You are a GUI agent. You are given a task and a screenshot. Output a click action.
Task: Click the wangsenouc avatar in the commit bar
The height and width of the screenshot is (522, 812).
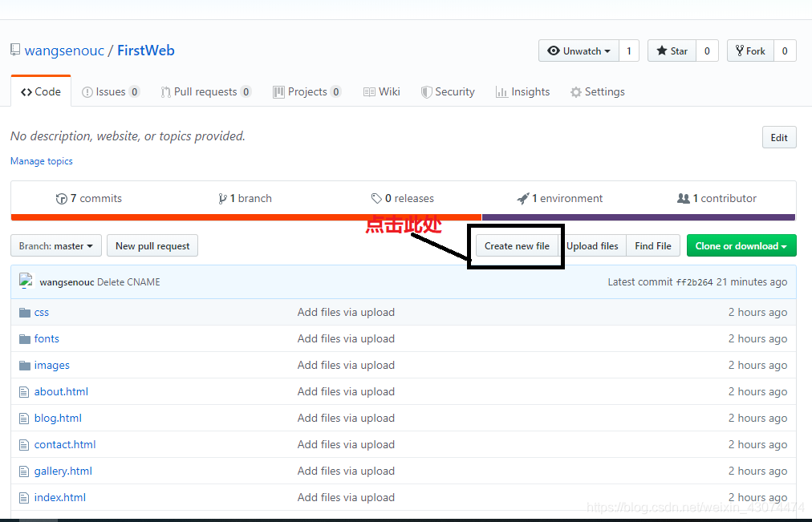26,281
